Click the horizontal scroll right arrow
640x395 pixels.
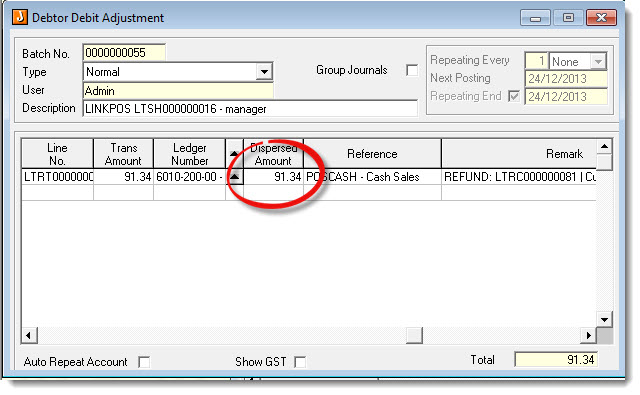(x=588, y=335)
